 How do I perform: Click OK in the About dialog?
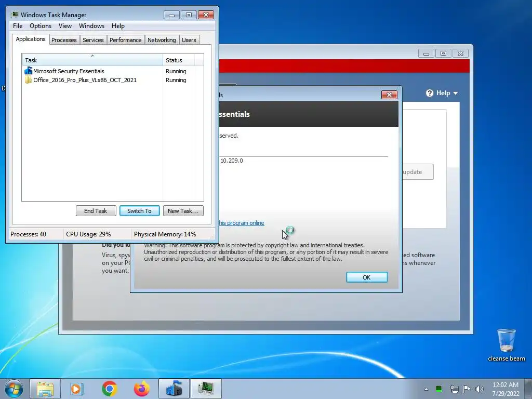(x=367, y=277)
